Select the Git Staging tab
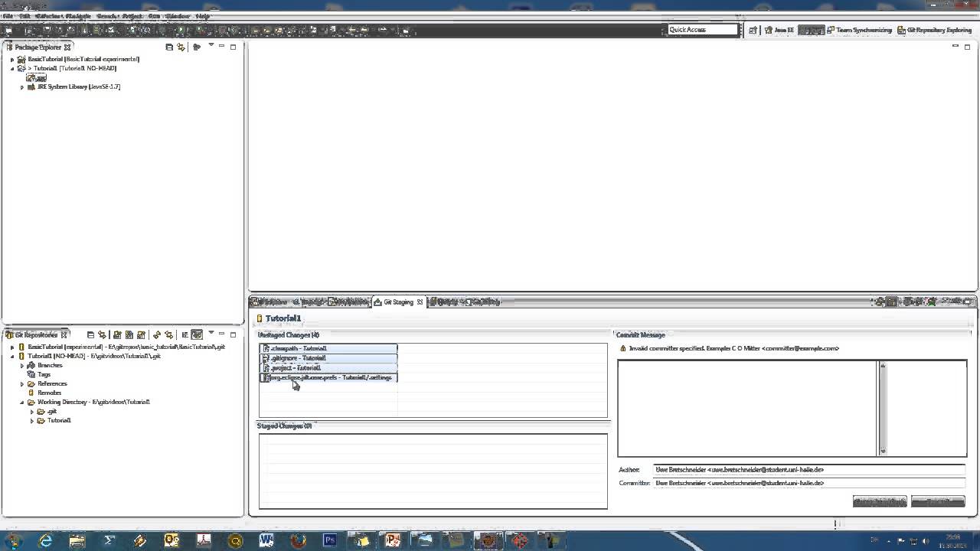This screenshot has width=980, height=551. [398, 302]
